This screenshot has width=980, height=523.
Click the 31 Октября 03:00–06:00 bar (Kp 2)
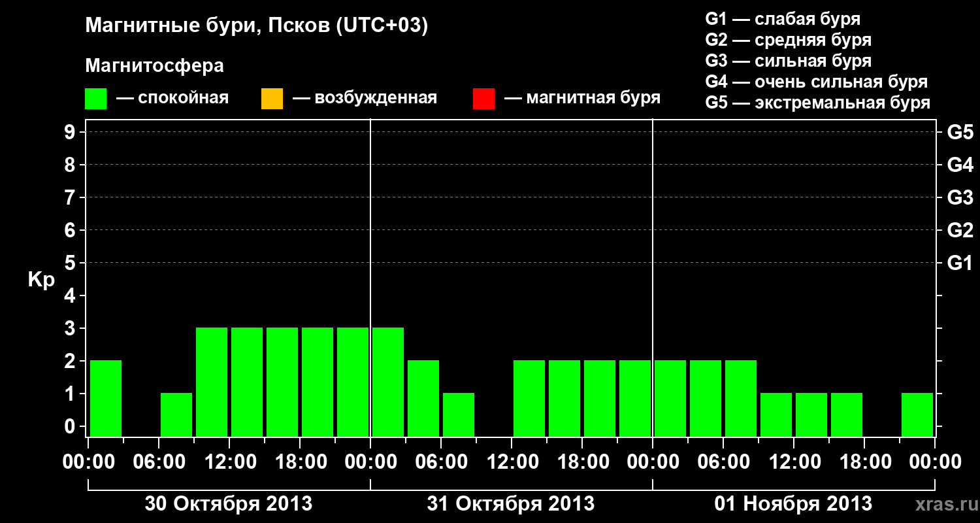(x=423, y=398)
